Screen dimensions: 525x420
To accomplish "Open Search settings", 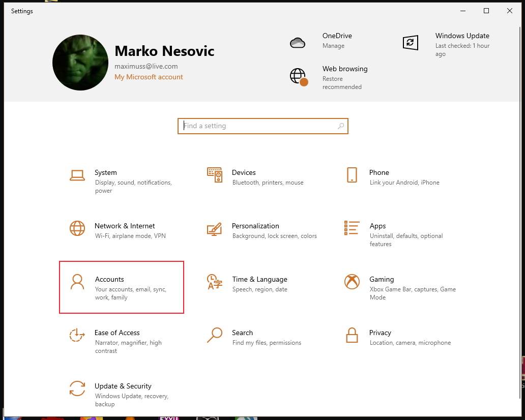I will pyautogui.click(x=242, y=333).
